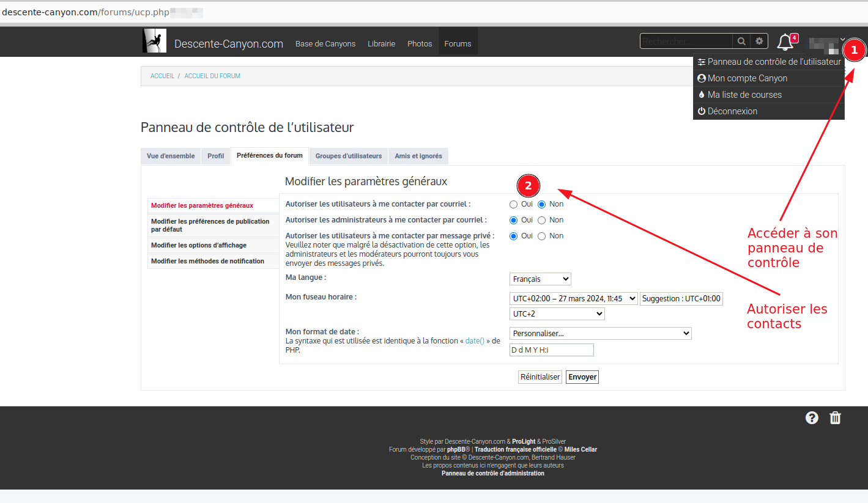The width and height of the screenshot is (868, 503).
Task: Open the date format Personnaliser dropdown
Action: (601, 334)
